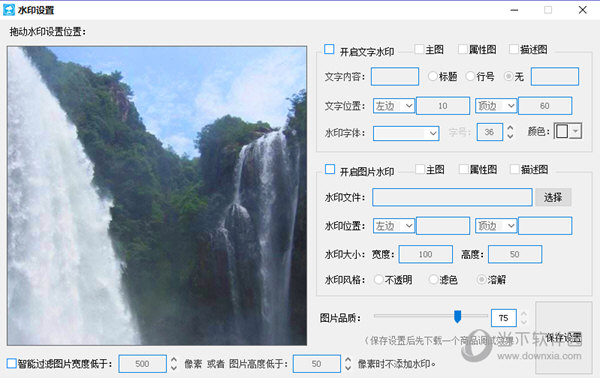
Task: Click the 选择 button
Action: pos(553,197)
